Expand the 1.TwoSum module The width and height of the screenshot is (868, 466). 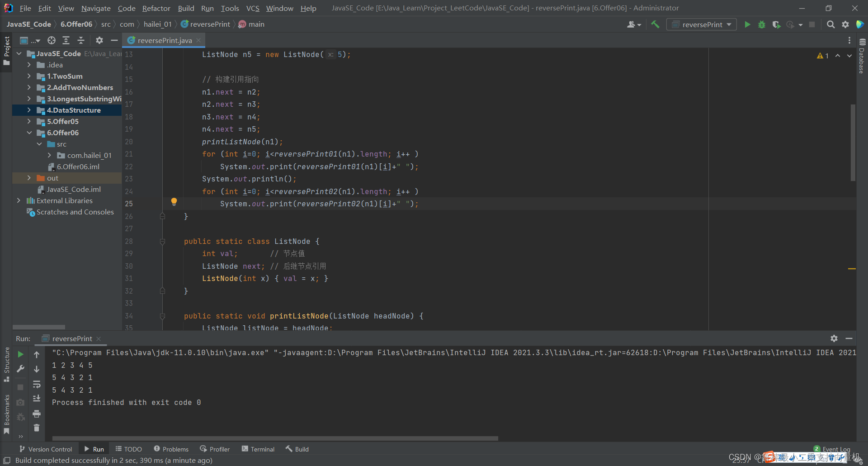pos(29,76)
